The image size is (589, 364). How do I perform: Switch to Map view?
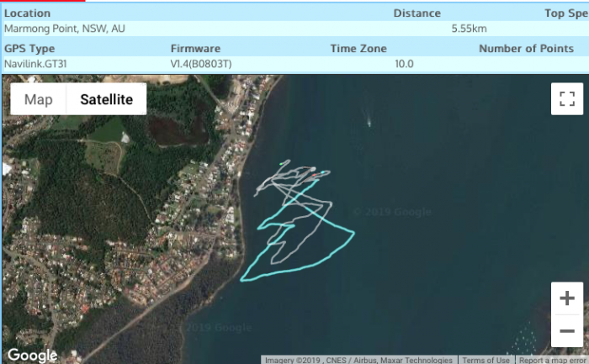38,99
